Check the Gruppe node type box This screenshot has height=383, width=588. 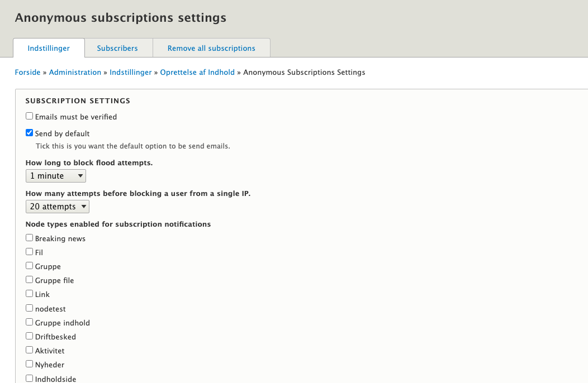click(x=30, y=266)
